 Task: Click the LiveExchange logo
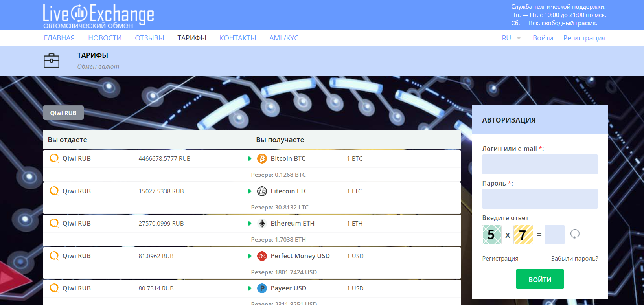tap(98, 16)
